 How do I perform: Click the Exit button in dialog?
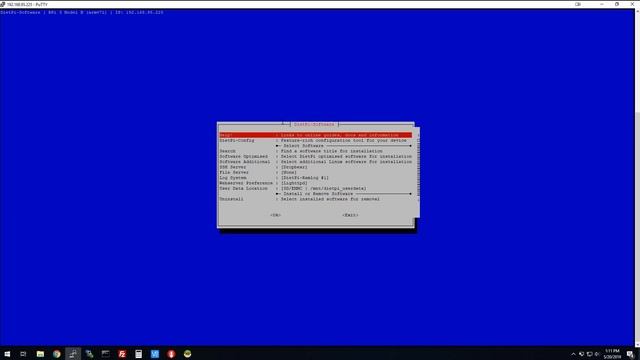(350, 215)
